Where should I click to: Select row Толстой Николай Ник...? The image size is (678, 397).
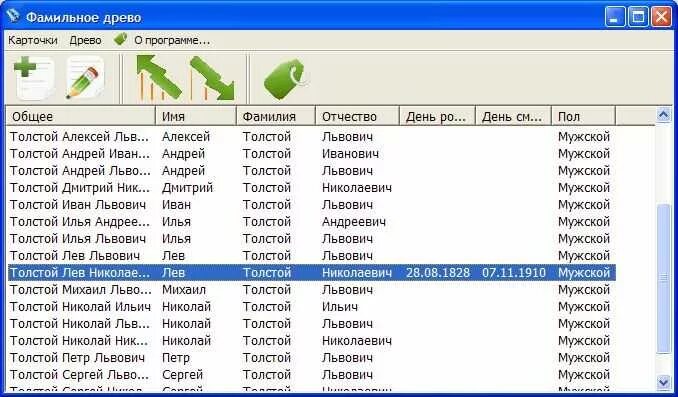click(311, 341)
